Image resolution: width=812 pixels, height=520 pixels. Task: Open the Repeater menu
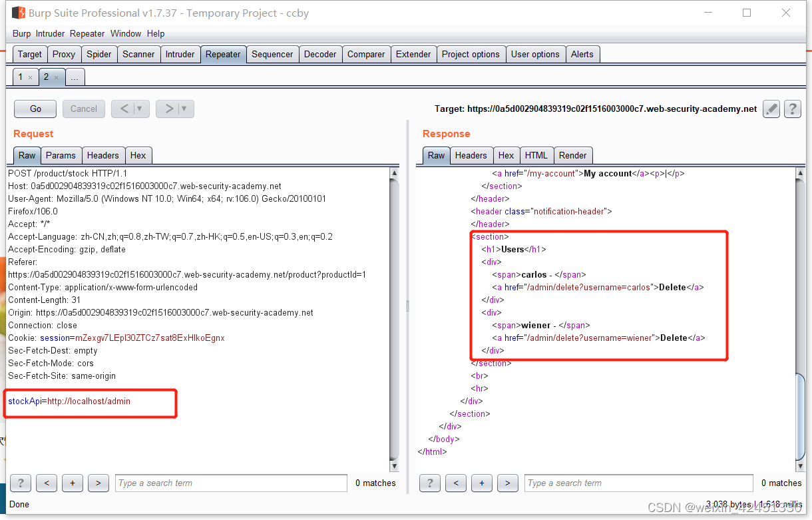(87, 33)
